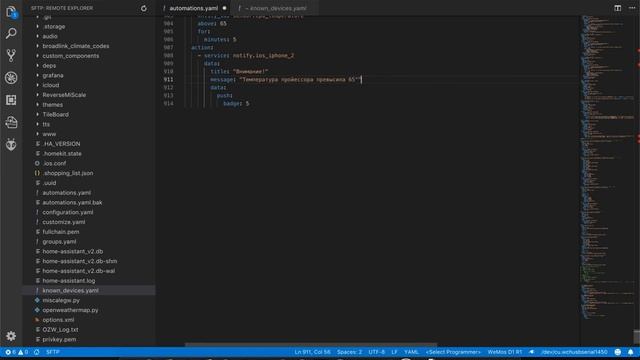This screenshot has width=640, height=360.
Task: Expand the tts folder
Action: pos(46,124)
